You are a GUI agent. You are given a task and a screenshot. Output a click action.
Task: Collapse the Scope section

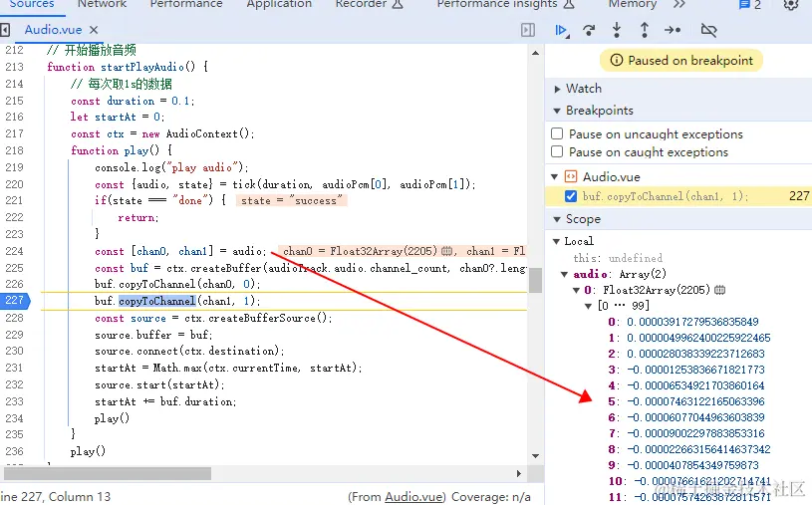tap(557, 219)
